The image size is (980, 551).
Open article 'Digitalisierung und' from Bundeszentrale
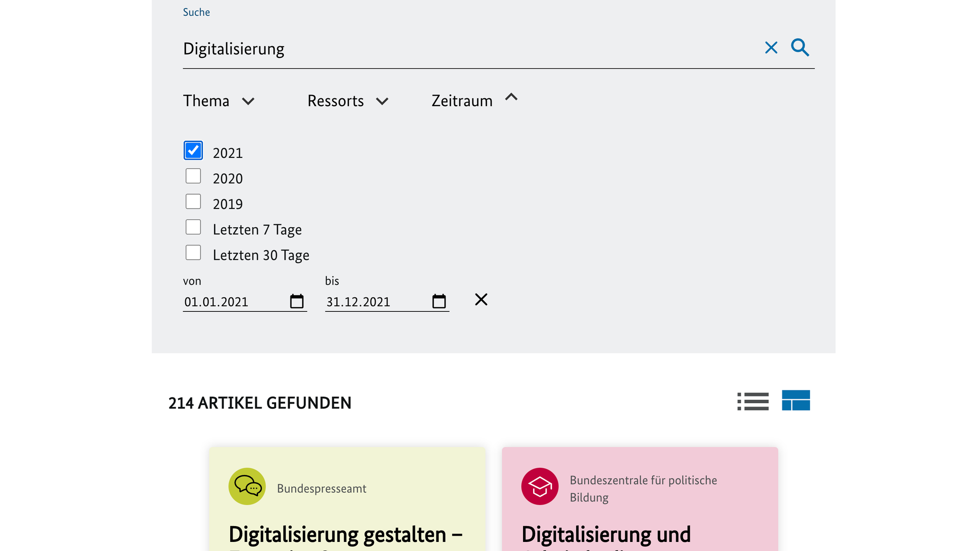(x=606, y=535)
